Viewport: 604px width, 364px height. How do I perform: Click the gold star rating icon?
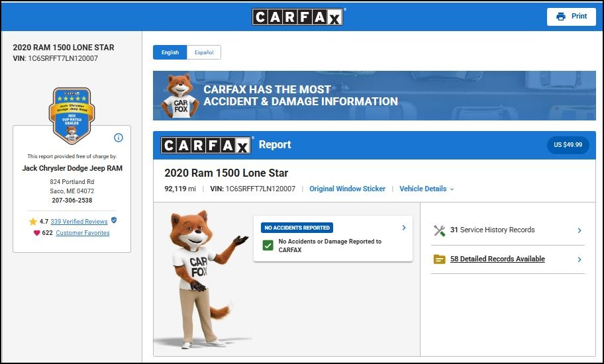[x=33, y=221]
